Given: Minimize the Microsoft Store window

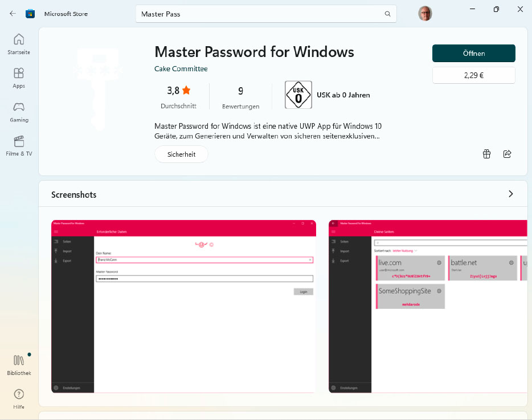Looking at the screenshot, I should click(472, 9).
